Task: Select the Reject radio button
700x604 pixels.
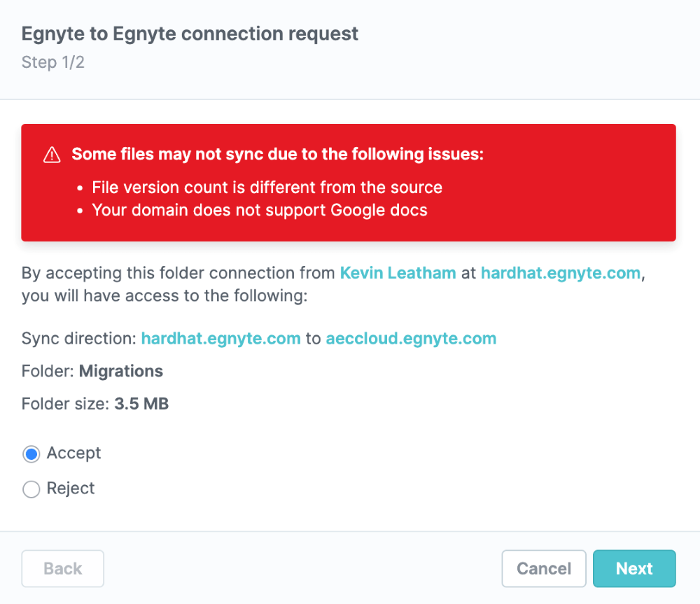Action: tap(31, 489)
